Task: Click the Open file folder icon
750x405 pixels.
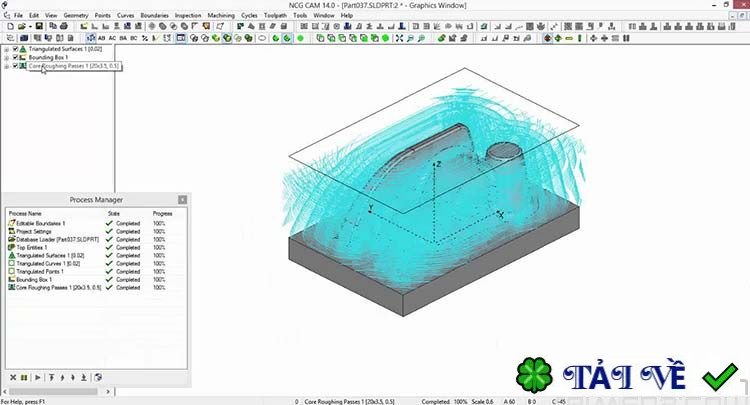Action: point(22,26)
